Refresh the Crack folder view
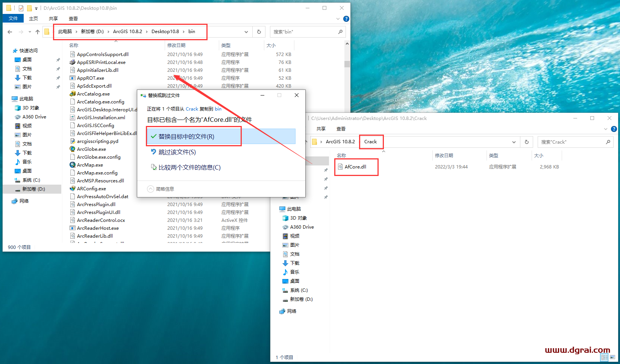 coord(527,142)
